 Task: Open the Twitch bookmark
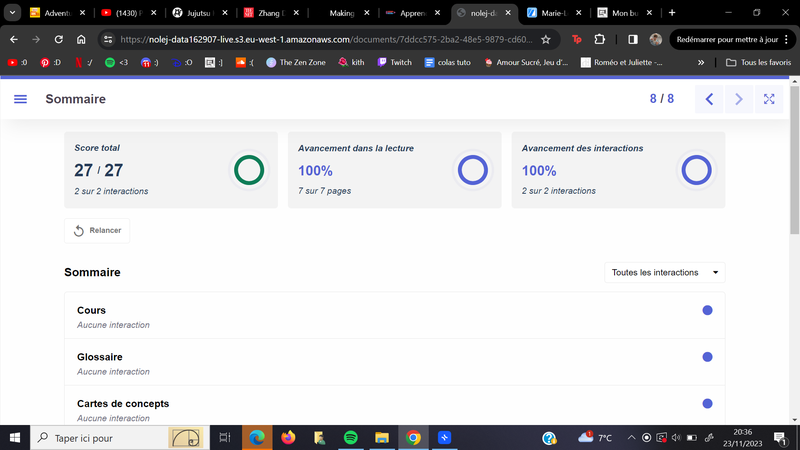click(x=393, y=62)
